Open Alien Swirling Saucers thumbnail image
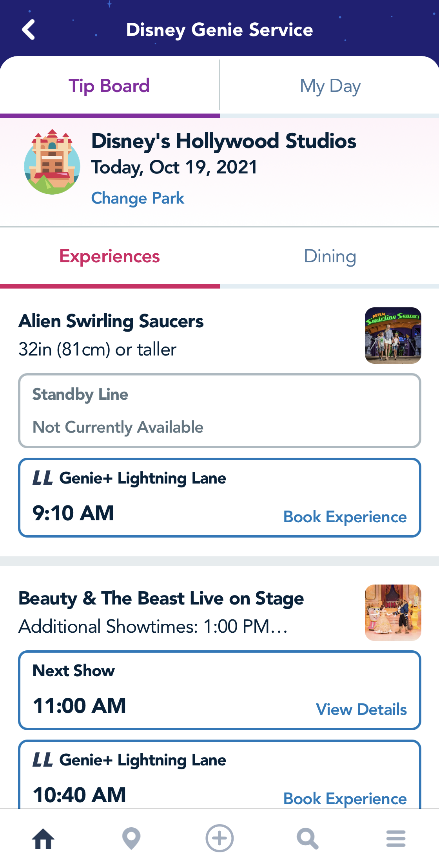 click(x=393, y=336)
